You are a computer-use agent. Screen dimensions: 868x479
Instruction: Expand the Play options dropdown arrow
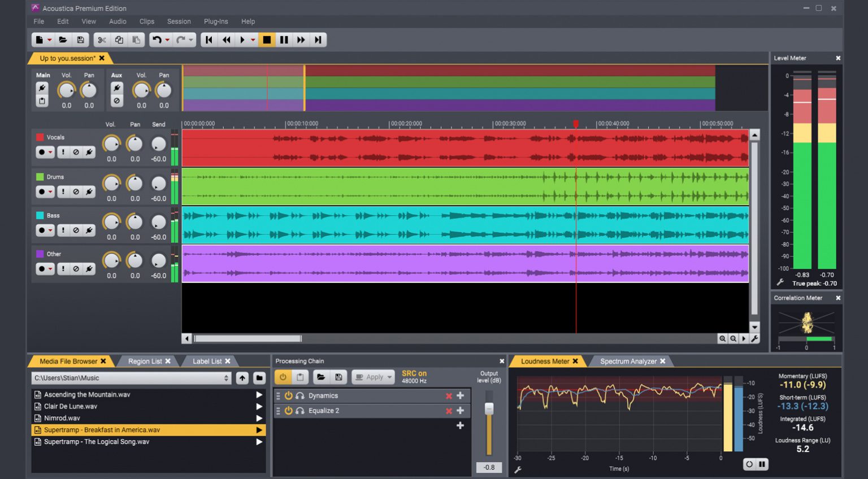coord(253,40)
